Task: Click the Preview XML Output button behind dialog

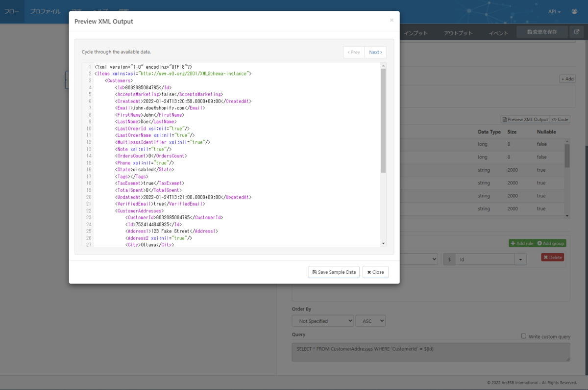Action: (x=525, y=119)
